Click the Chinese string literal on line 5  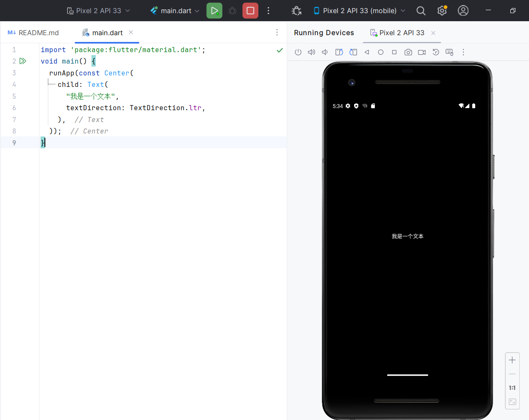[x=91, y=96]
